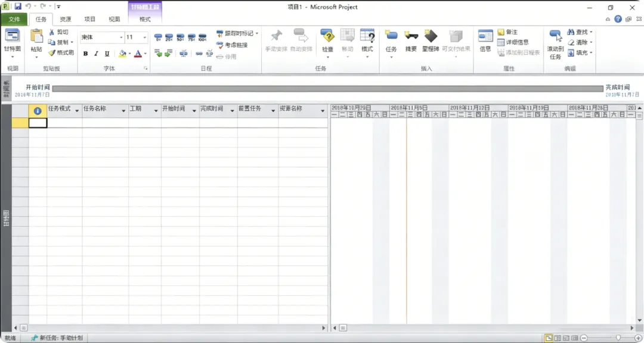Click the Unlink Tasks broken chain icon
The width and height of the screenshot is (644, 343).
tap(209, 54)
